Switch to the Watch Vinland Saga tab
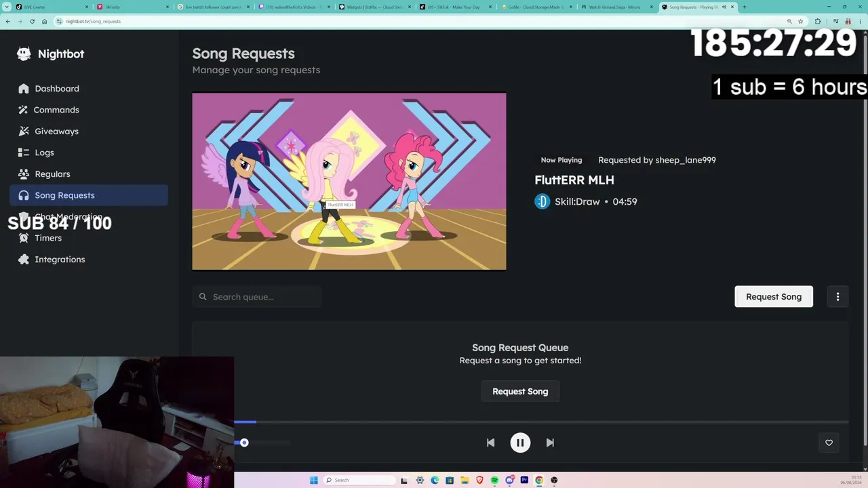Viewport: 868px width, 488px height. coord(617,7)
